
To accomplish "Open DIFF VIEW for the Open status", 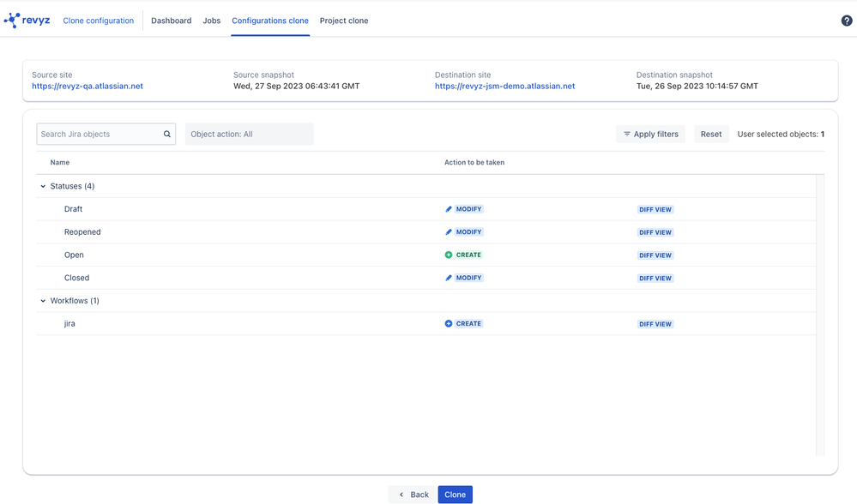I will click(655, 255).
